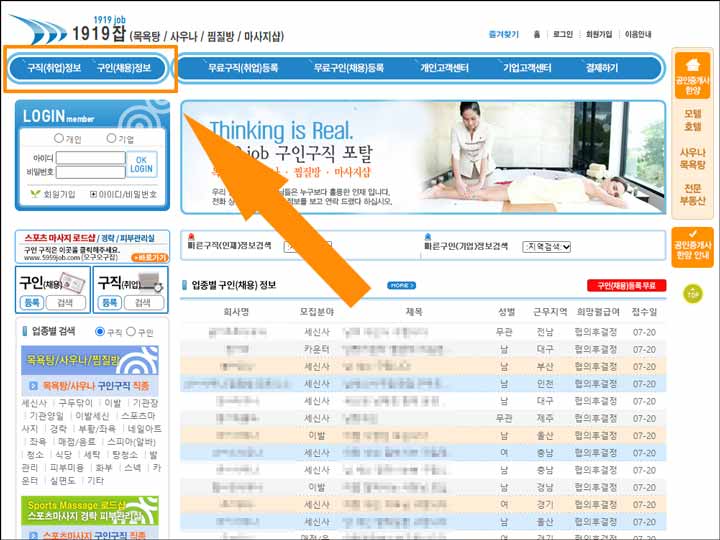This screenshot has height=540, width=720.
Task: Click the 희망월급여 column header
Action: click(x=598, y=312)
